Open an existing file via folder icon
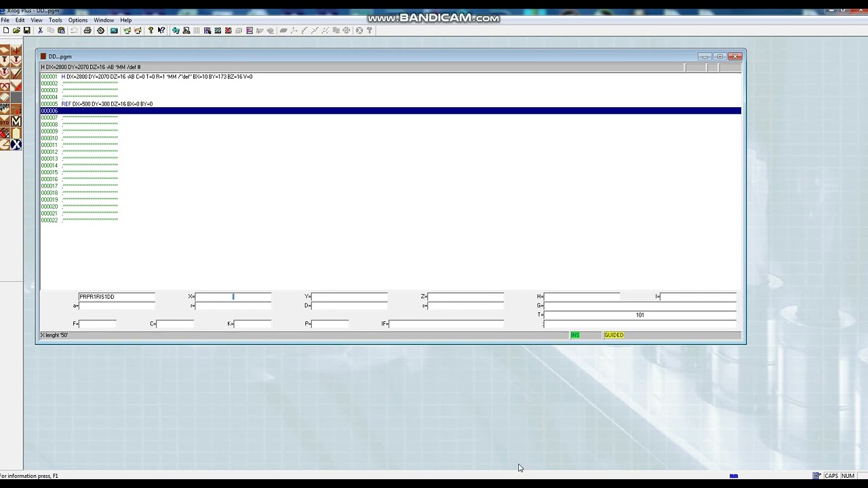This screenshot has width=868, height=488. [x=16, y=30]
